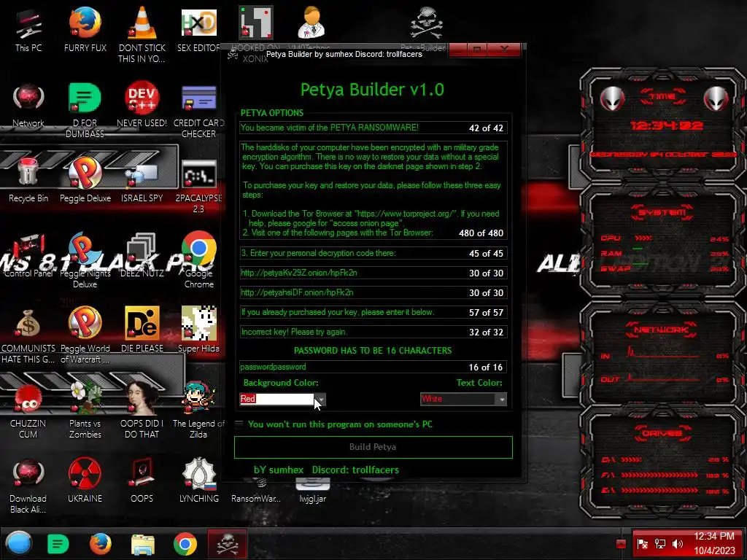Image resolution: width=747 pixels, height=560 pixels.
Task: Click the "Enter your personal decryption code" field
Action: (373, 253)
